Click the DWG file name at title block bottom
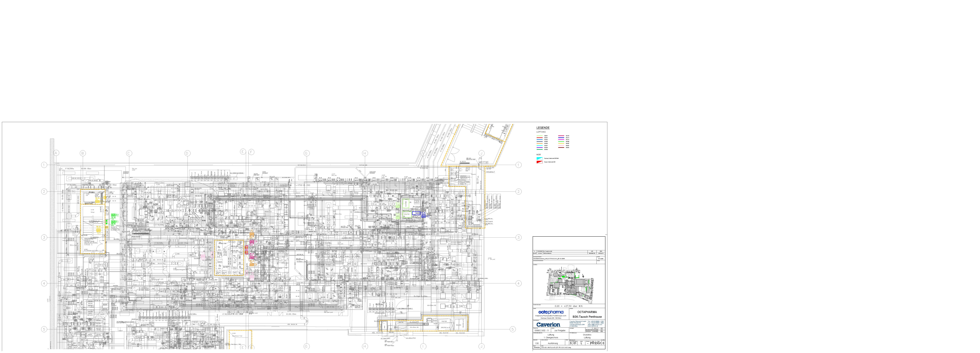This screenshot has height=353, width=980. (556, 348)
